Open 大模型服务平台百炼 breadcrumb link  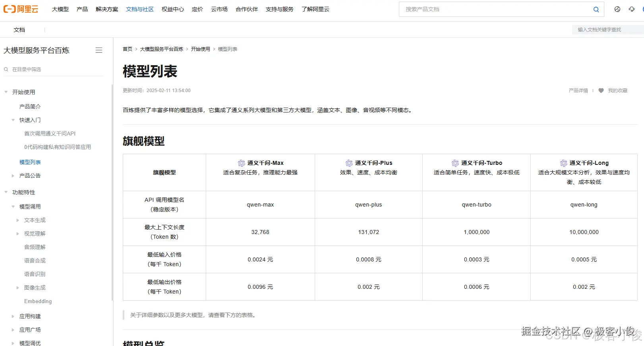tap(162, 49)
